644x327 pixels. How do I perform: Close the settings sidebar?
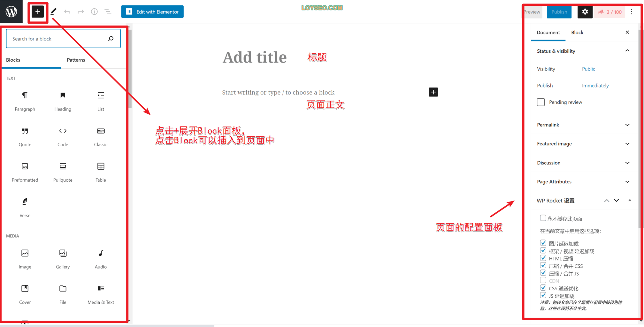[627, 32]
